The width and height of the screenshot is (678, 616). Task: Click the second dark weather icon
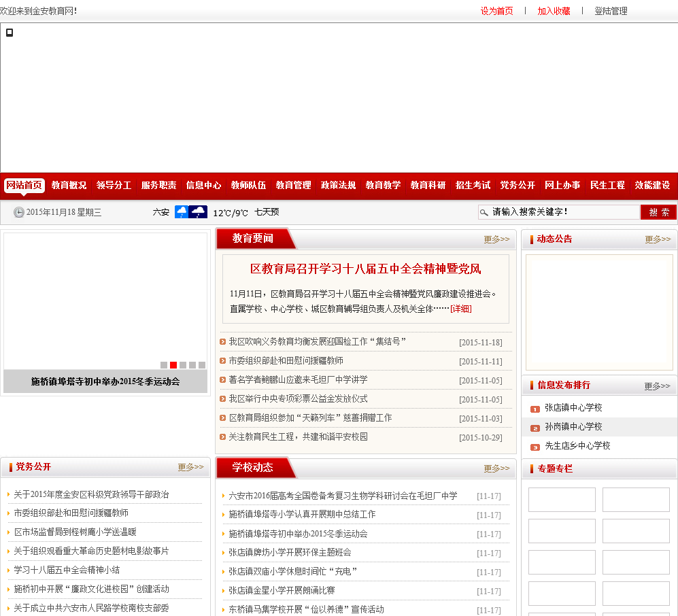click(x=198, y=212)
